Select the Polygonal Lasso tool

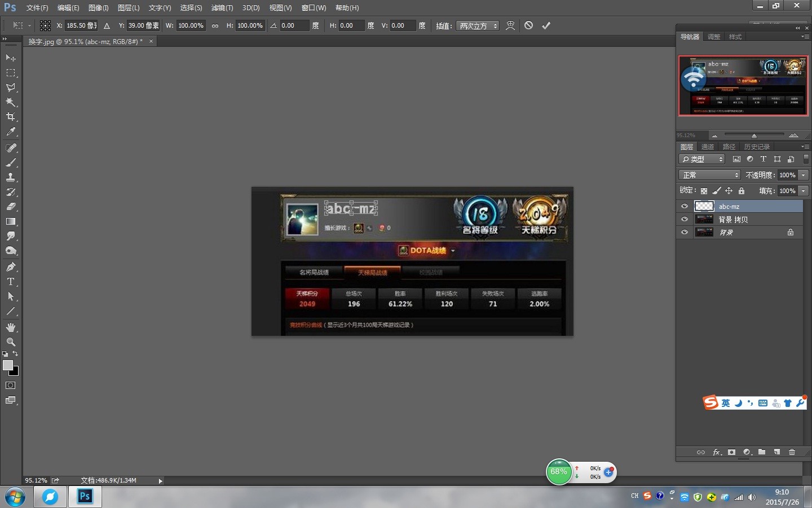point(11,87)
